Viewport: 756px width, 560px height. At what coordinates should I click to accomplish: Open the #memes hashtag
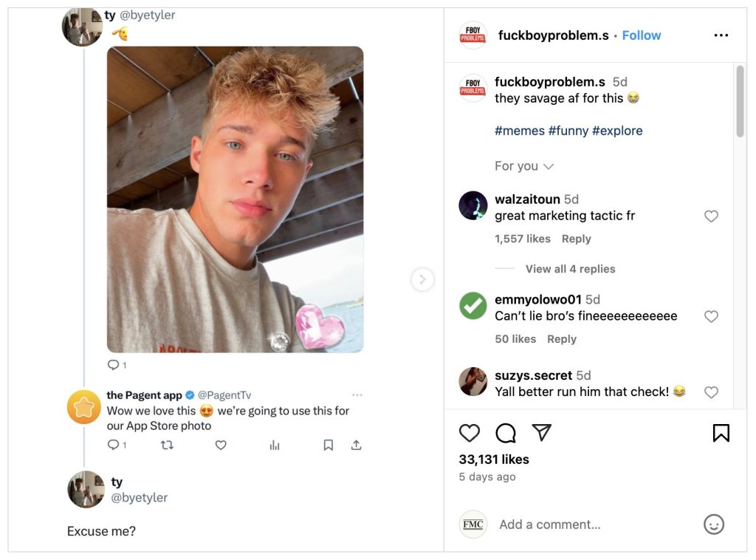click(x=519, y=131)
